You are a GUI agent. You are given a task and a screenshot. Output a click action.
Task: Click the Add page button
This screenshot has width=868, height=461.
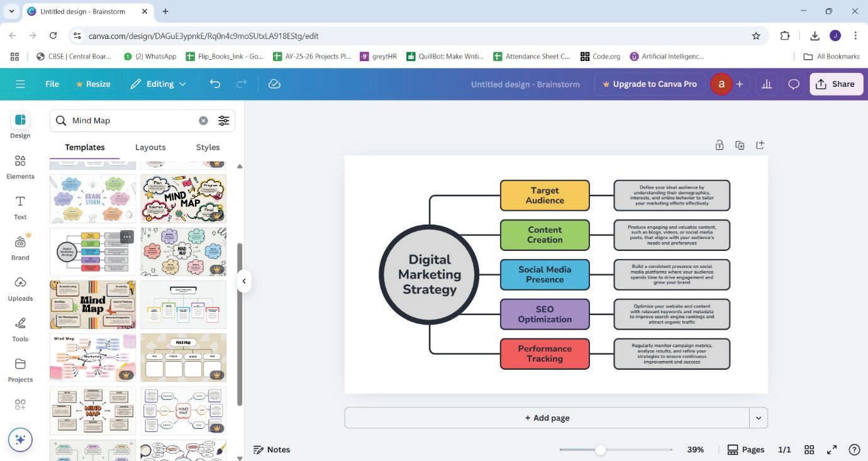click(547, 418)
